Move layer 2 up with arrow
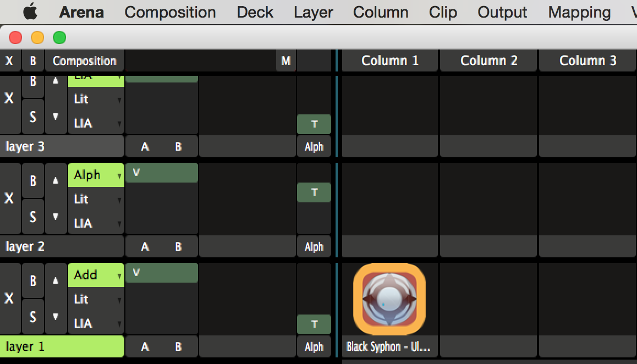The width and height of the screenshot is (637, 364). 56,180
